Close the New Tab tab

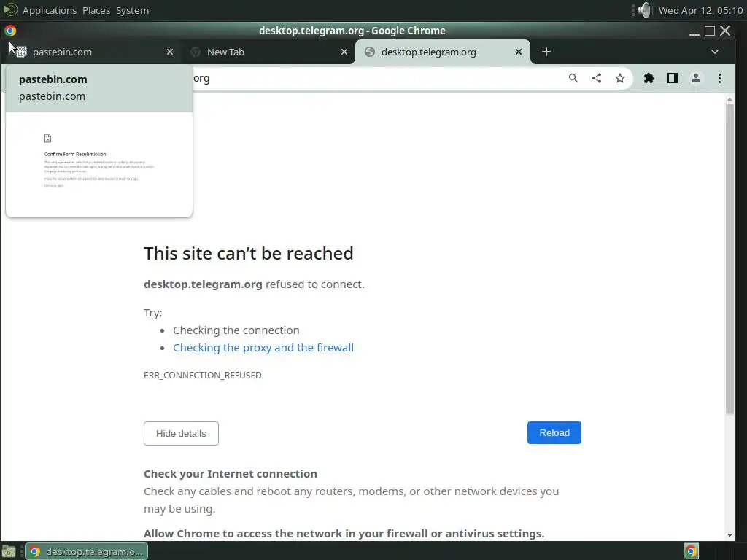344,52
